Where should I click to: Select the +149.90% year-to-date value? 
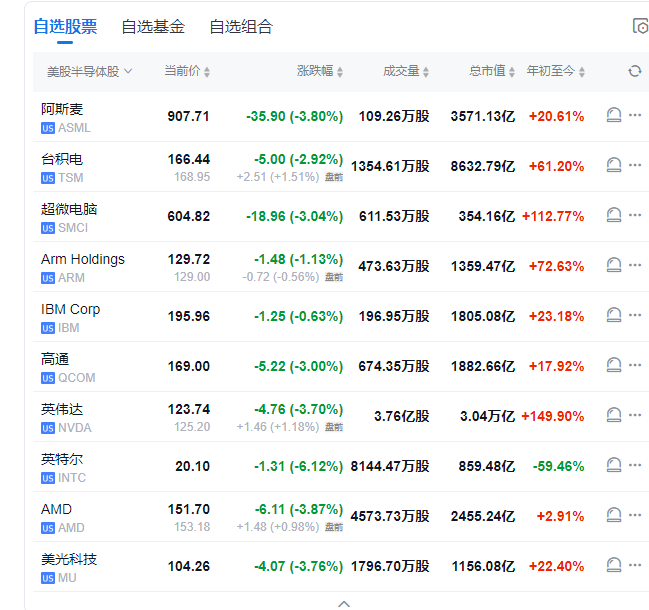pyautogui.click(x=553, y=416)
